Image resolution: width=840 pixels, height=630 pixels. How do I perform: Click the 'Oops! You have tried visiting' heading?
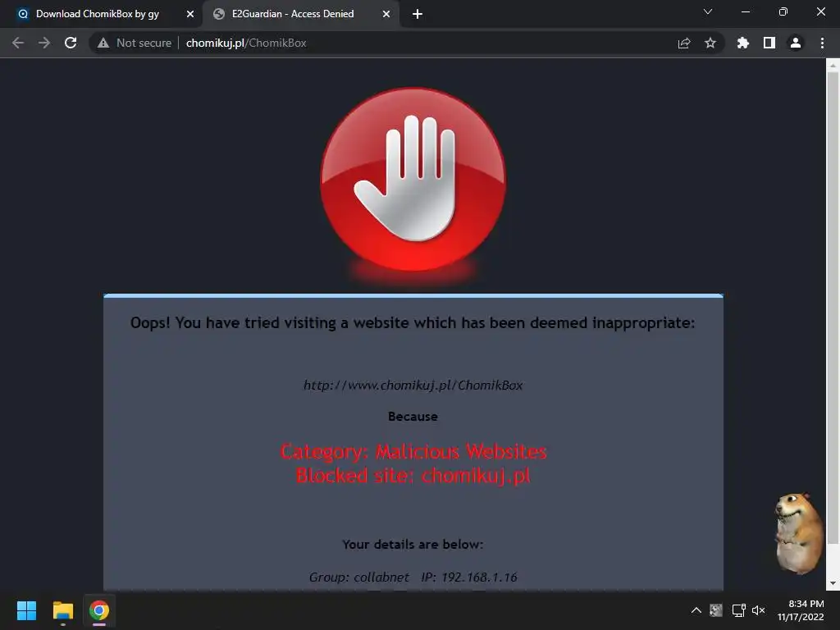413,323
